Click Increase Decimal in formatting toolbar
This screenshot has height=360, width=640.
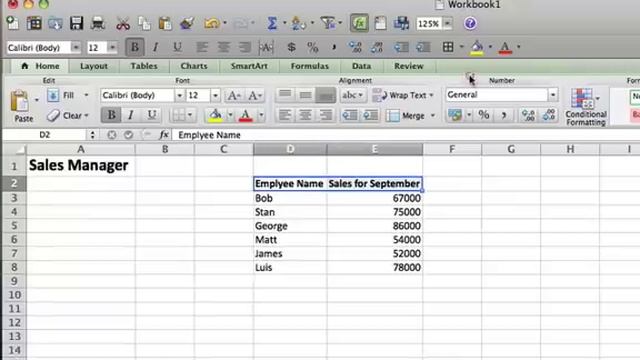tap(356, 47)
